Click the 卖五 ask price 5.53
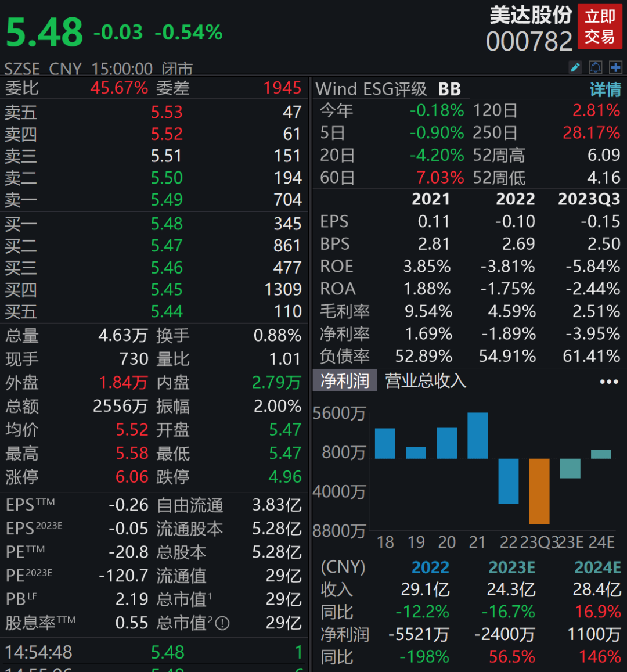627x672 pixels. (167, 112)
